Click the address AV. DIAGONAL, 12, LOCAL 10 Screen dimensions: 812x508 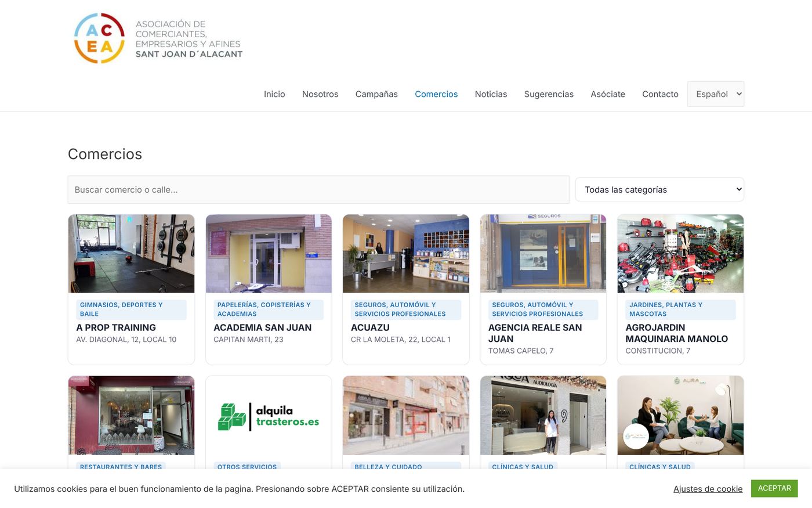pyautogui.click(x=126, y=340)
